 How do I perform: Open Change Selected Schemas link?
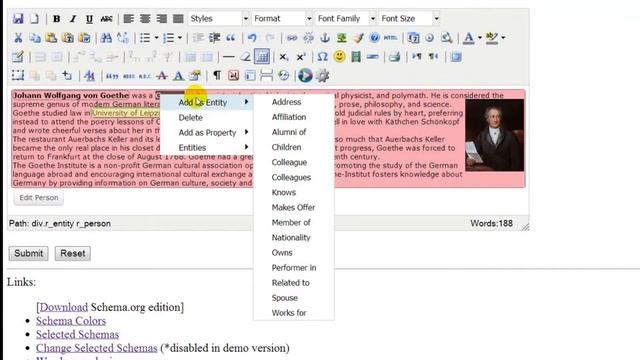pyautogui.click(x=96, y=348)
